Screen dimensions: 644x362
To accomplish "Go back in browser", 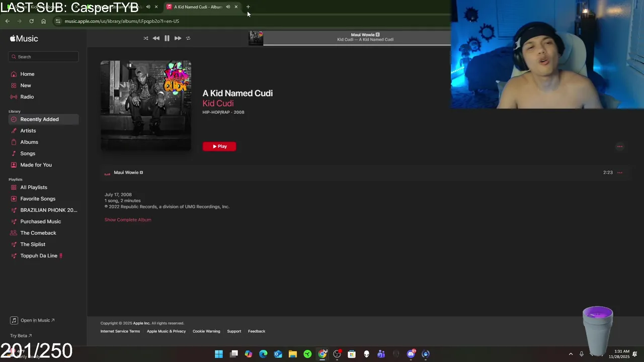I will [x=7, y=21].
